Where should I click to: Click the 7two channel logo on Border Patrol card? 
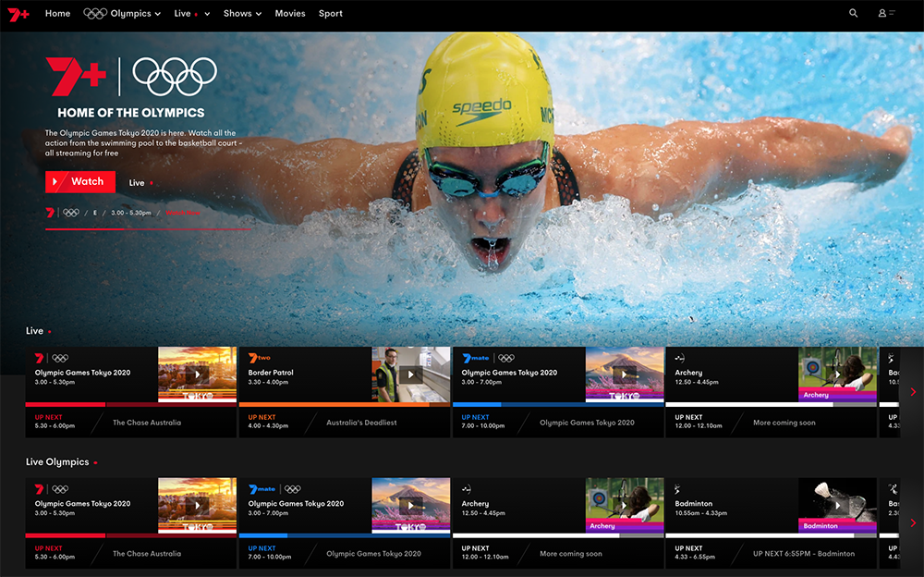pos(260,358)
